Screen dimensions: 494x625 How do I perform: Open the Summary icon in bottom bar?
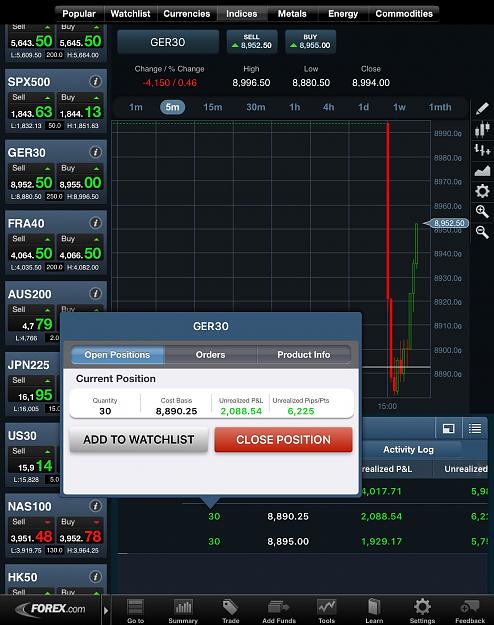[x=183, y=611]
